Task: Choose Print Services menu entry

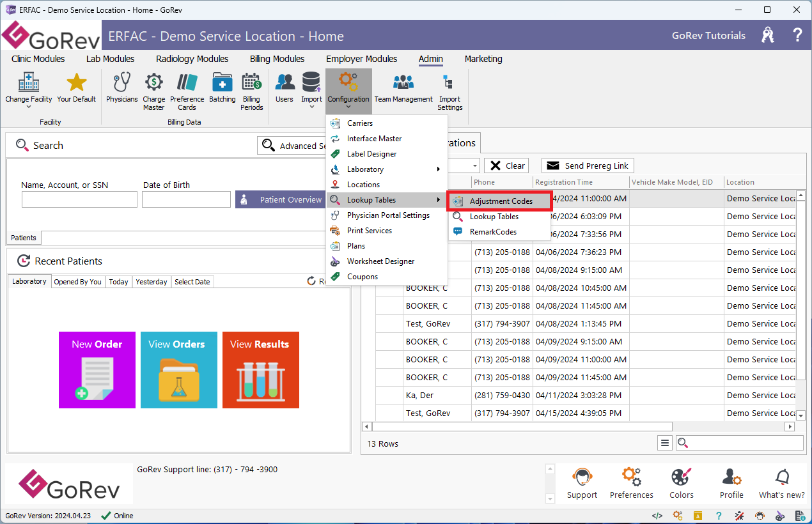Action: pos(386,231)
